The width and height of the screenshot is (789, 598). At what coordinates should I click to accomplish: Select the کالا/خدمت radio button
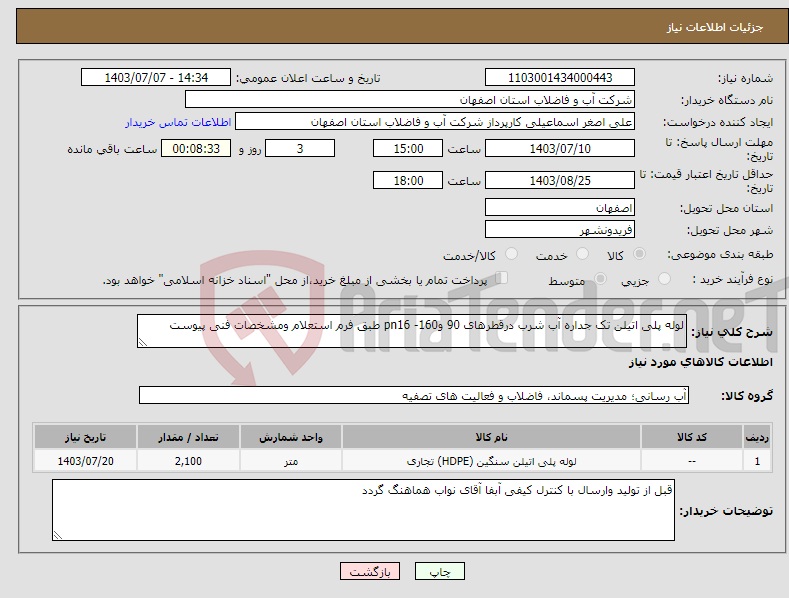point(511,254)
